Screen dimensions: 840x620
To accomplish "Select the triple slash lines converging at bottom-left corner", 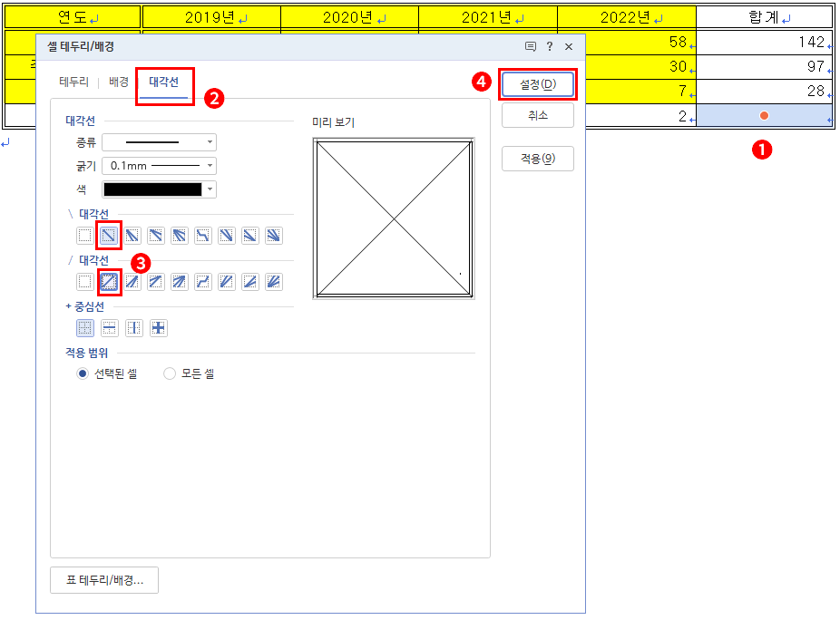I will point(274,282).
